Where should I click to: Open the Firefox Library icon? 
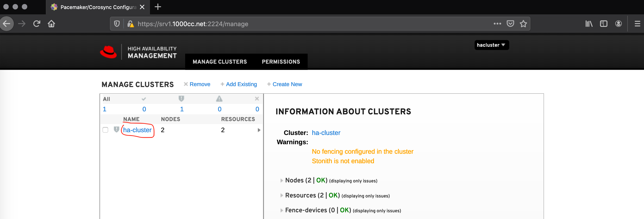[x=589, y=24]
